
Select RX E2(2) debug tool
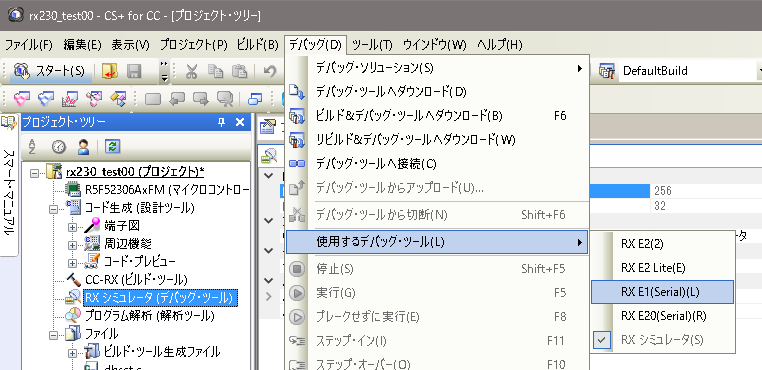663,244
